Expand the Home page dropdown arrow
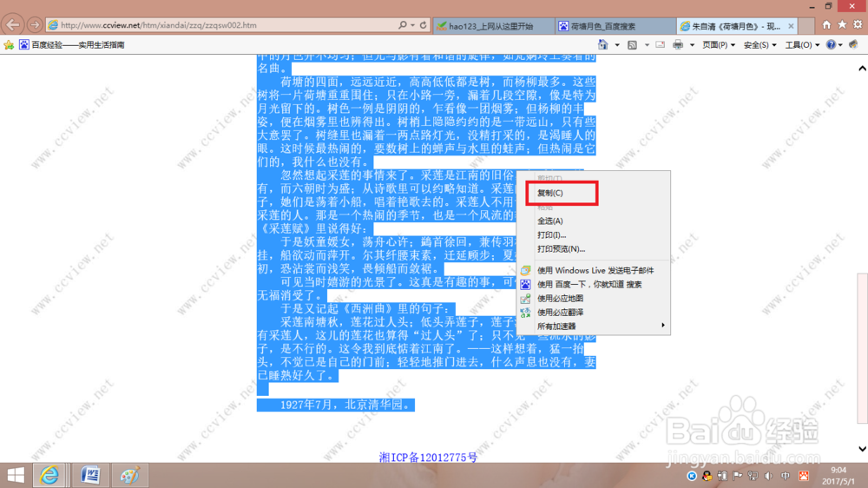The image size is (868, 488). [617, 45]
